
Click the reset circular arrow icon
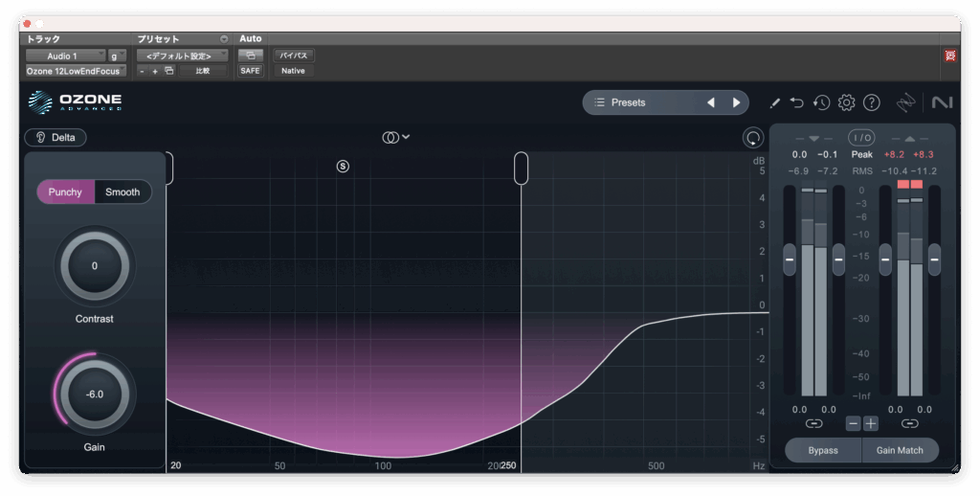point(753,138)
